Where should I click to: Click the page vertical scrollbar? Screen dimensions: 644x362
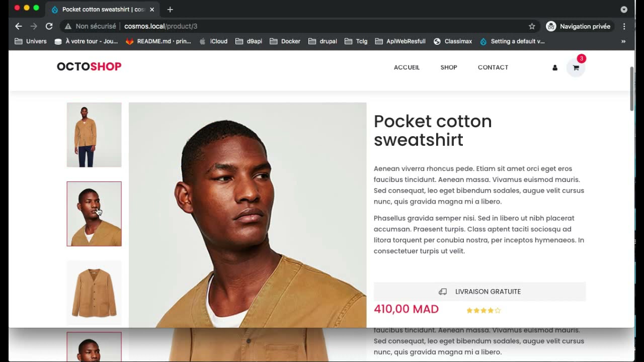632,88
